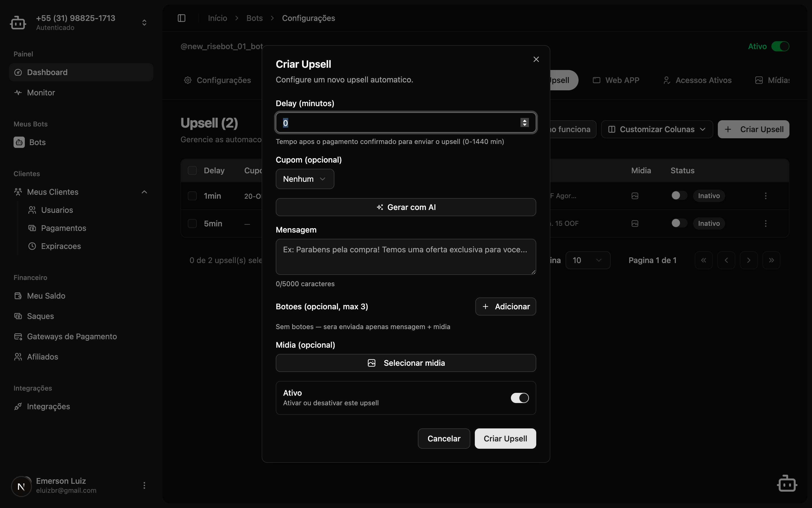Image resolution: width=812 pixels, height=508 pixels.
Task: Click the Delay minutos input field
Action: (406, 123)
